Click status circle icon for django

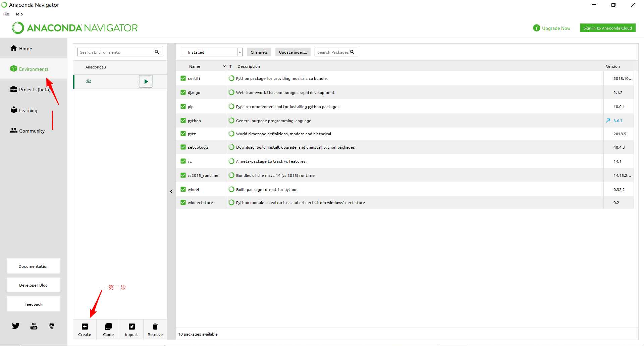[x=231, y=92]
